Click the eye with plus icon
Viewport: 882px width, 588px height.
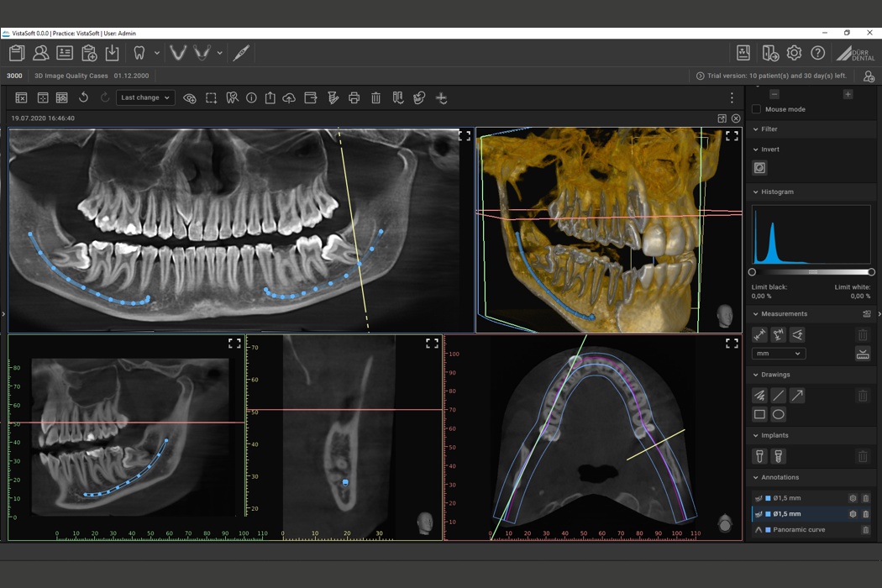click(x=190, y=98)
